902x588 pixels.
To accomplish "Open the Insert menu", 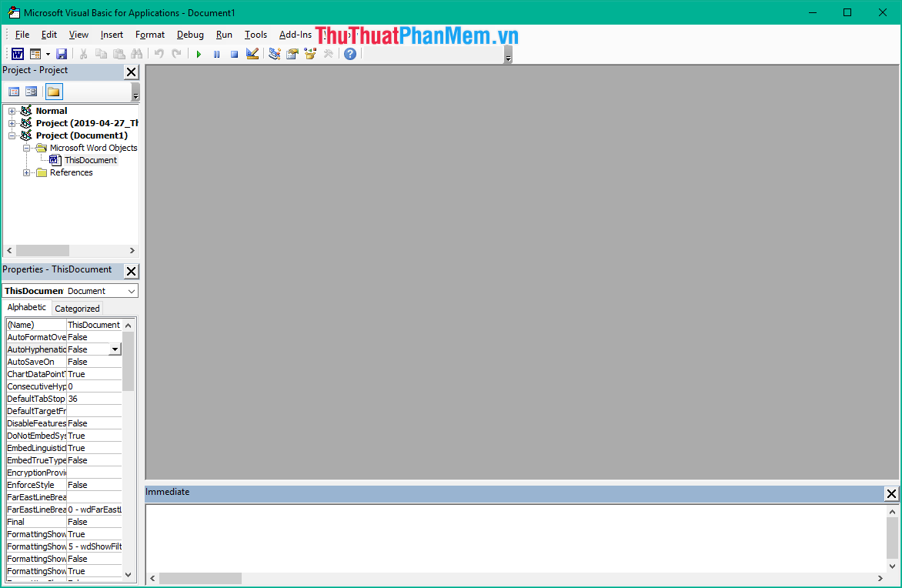I will [112, 35].
